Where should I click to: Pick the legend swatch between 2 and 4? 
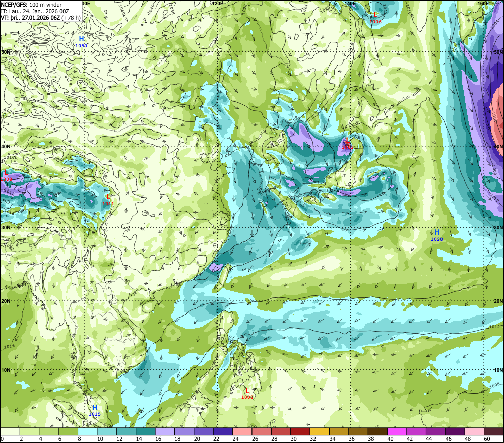pos(30,431)
